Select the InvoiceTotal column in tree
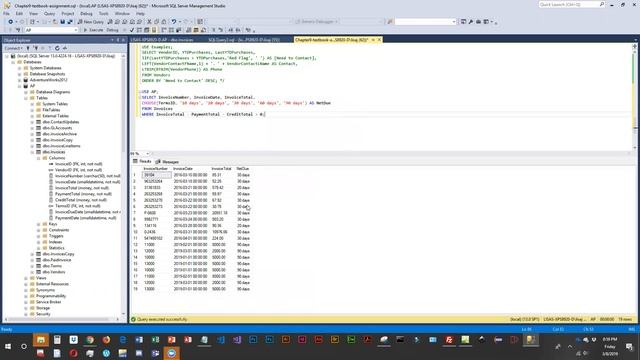The image size is (640, 360). point(82,188)
